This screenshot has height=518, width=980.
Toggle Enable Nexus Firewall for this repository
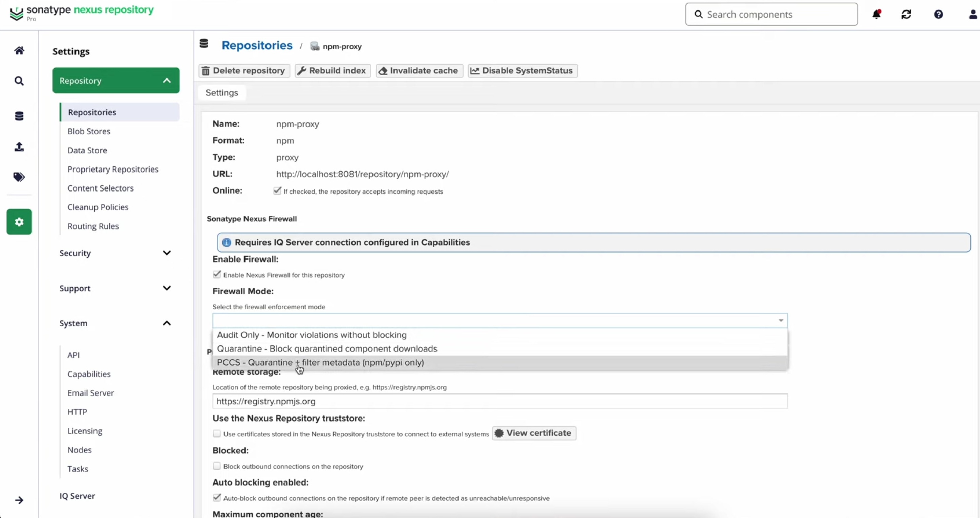click(217, 274)
